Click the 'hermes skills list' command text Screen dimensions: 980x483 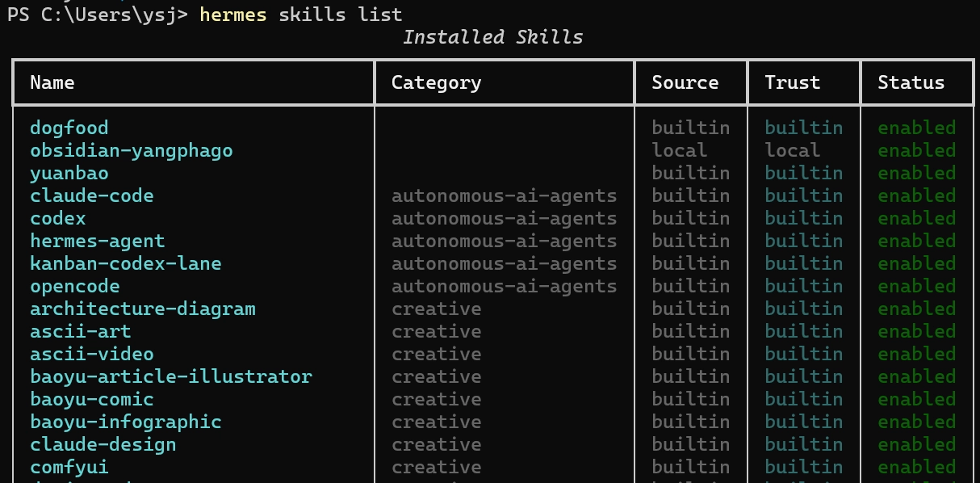pos(300,15)
